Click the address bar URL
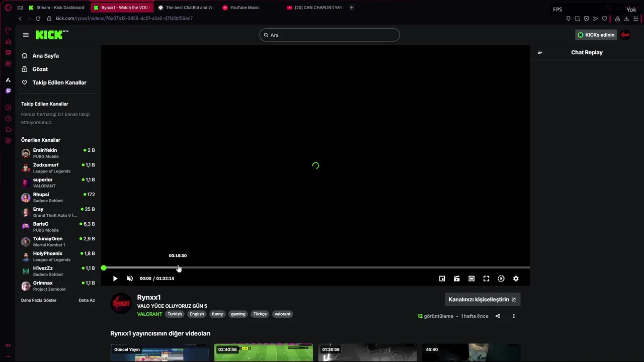 [x=124, y=19]
